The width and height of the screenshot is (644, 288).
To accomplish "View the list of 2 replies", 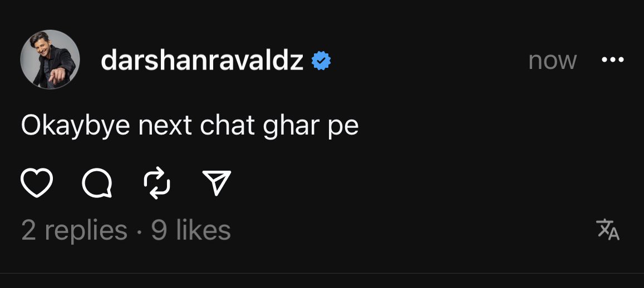I will (x=75, y=230).
